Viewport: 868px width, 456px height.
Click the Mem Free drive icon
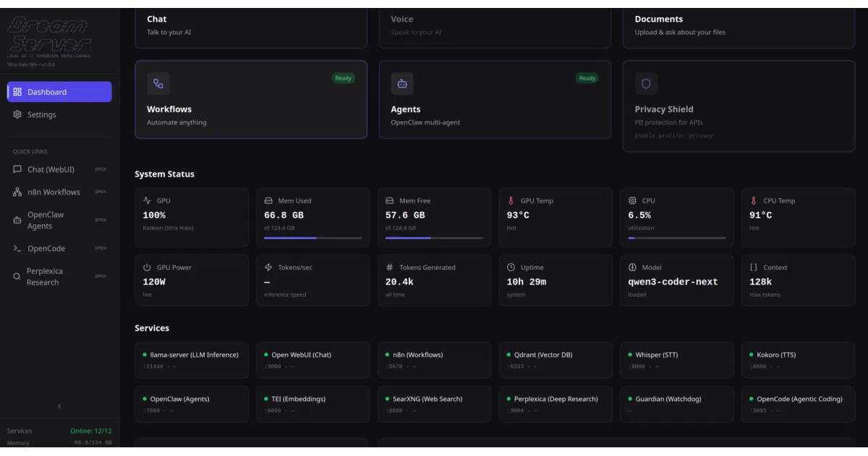(x=390, y=200)
